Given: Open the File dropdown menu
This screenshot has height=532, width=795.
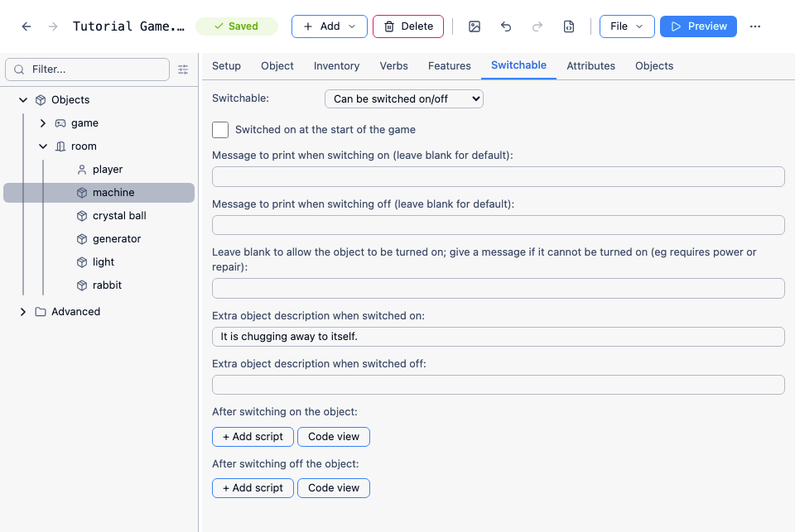Looking at the screenshot, I should coord(627,26).
